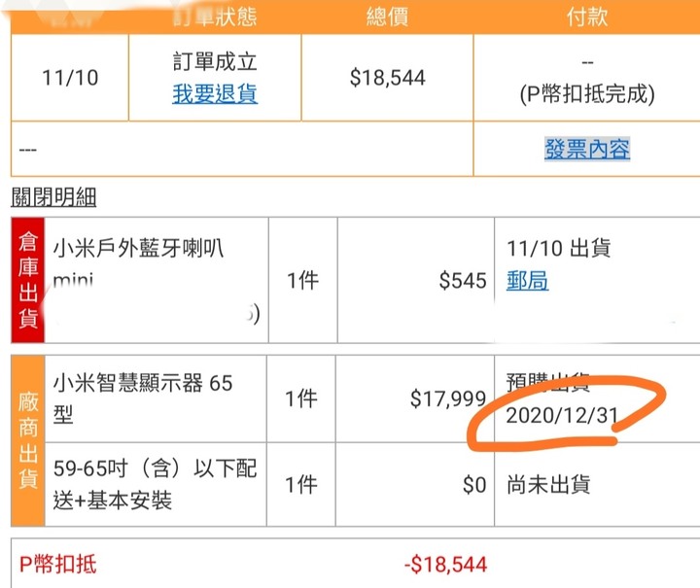
Task: Click the P幣扣抵 row label
Action: coord(57,564)
